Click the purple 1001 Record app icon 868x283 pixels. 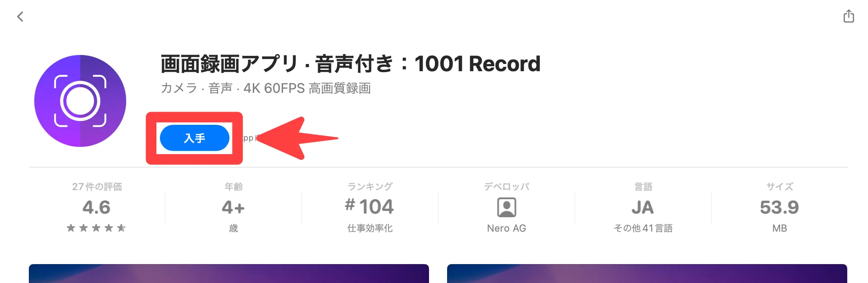pyautogui.click(x=80, y=101)
